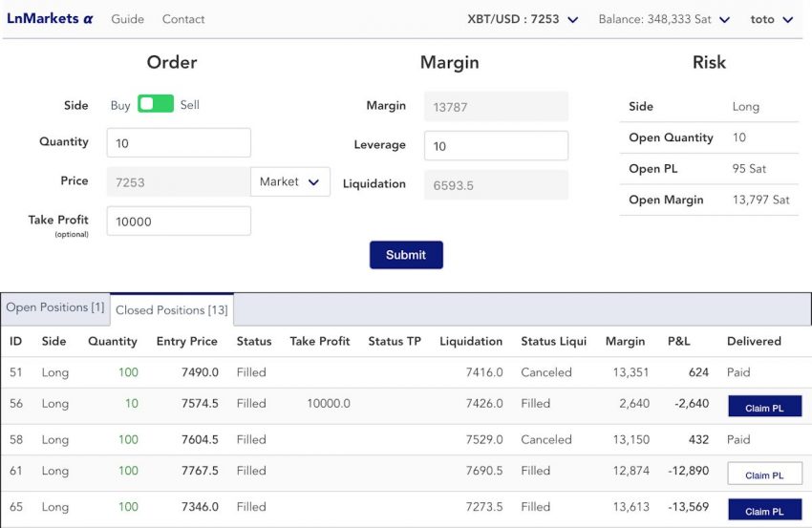Select the Closed Positions tab
This screenshot has width=812, height=528.
171,310
